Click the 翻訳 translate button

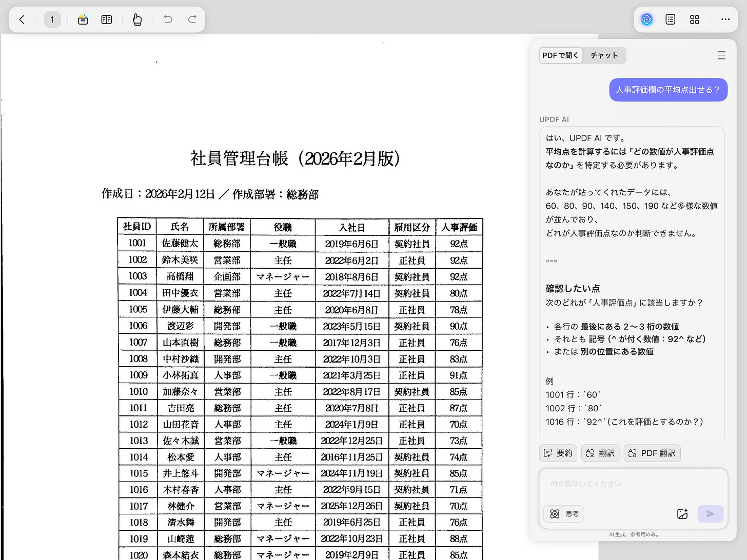[600, 453]
